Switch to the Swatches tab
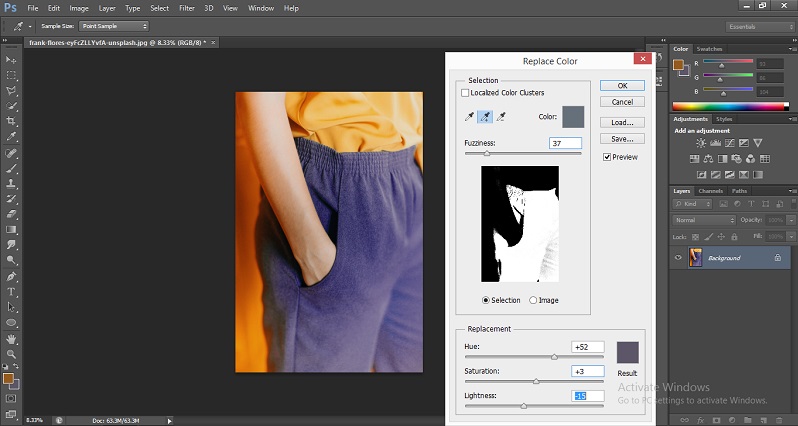 coord(709,49)
